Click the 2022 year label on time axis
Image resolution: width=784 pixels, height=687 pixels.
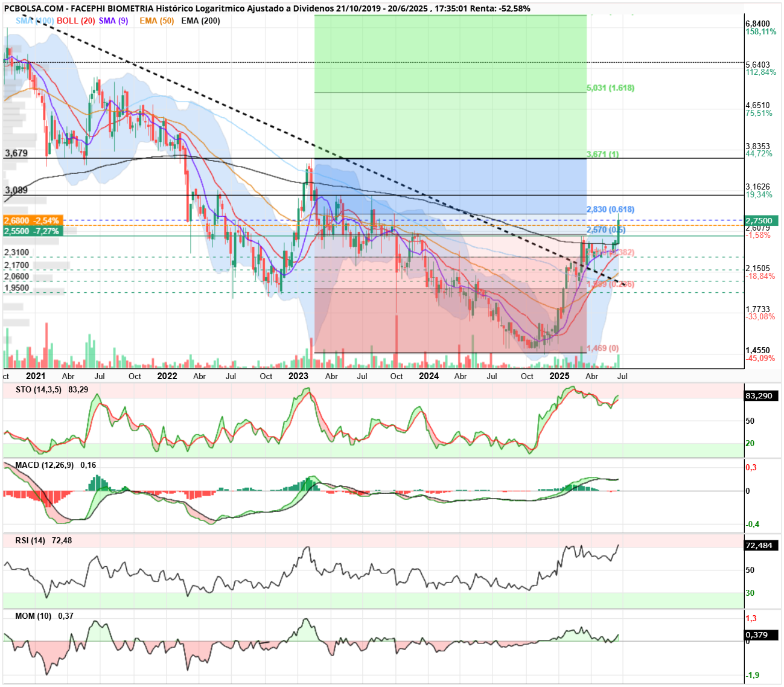[167, 376]
